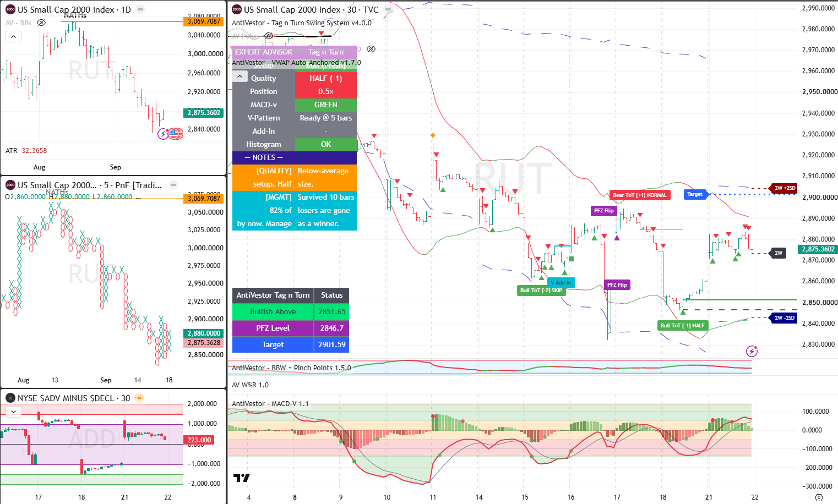Click the Bull TnT [-2] SKIP label

541,290
